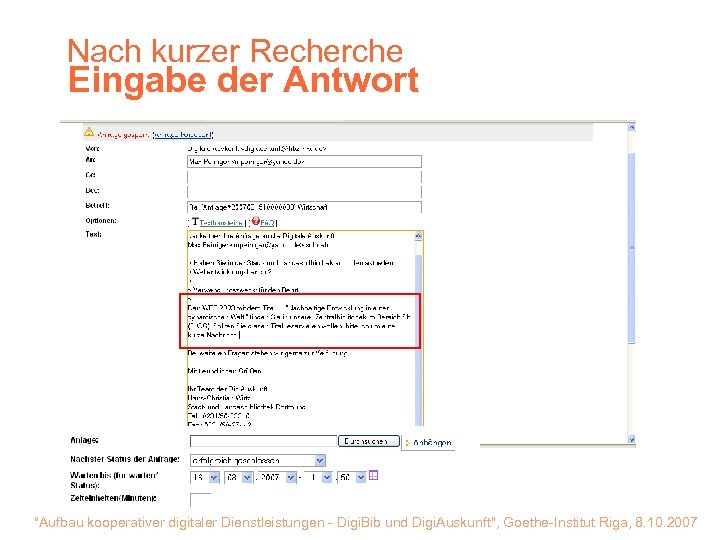The image size is (720, 540).
Task: Click the page vertical scrollbar thumb
Action: (632, 248)
